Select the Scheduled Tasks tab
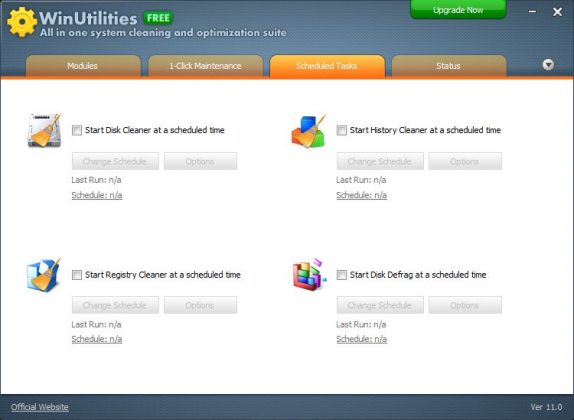Screen dimensions: 574x420 point(327,66)
